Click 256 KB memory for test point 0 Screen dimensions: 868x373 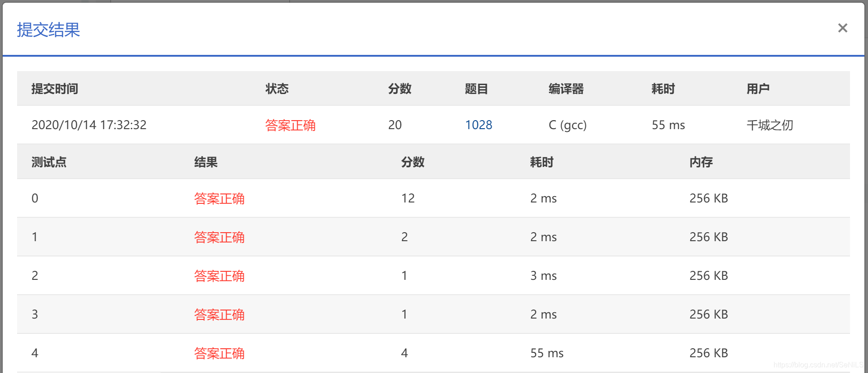tap(709, 198)
